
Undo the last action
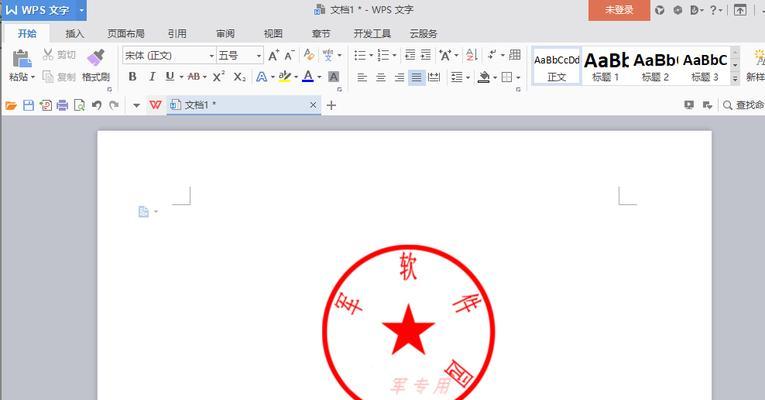click(97, 105)
